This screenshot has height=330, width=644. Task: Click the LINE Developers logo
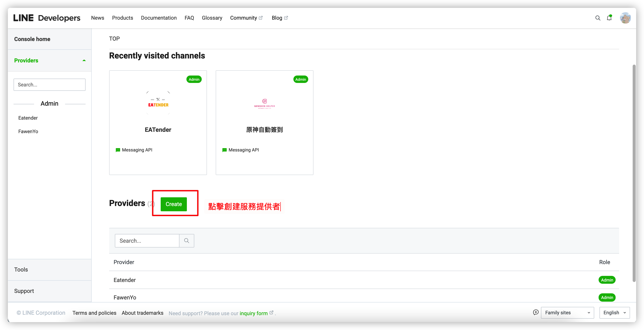pyautogui.click(x=47, y=18)
